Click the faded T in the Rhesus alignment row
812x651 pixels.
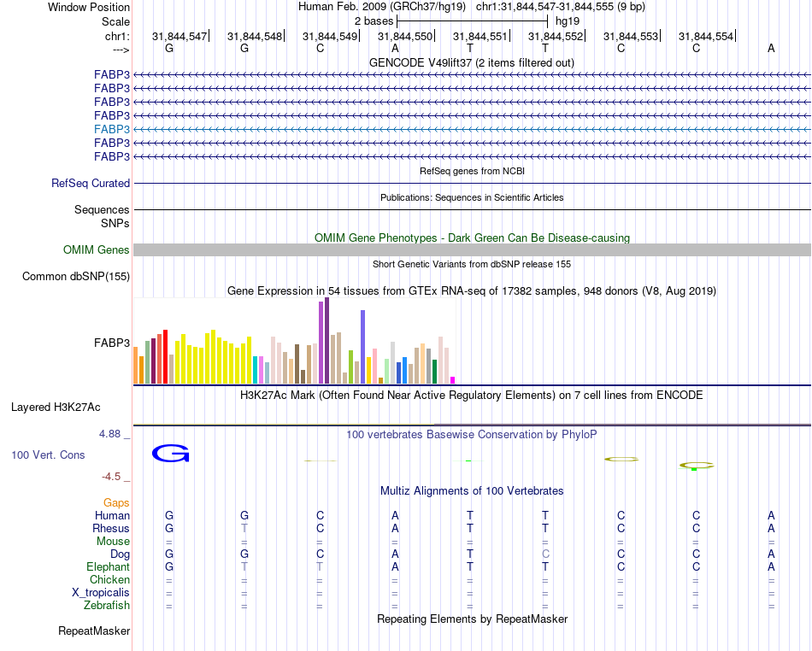(x=244, y=528)
